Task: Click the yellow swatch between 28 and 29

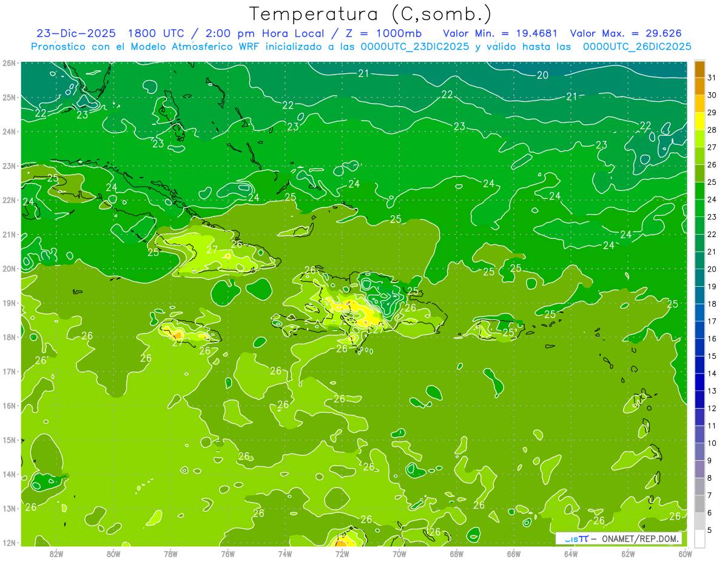Action: click(700, 121)
